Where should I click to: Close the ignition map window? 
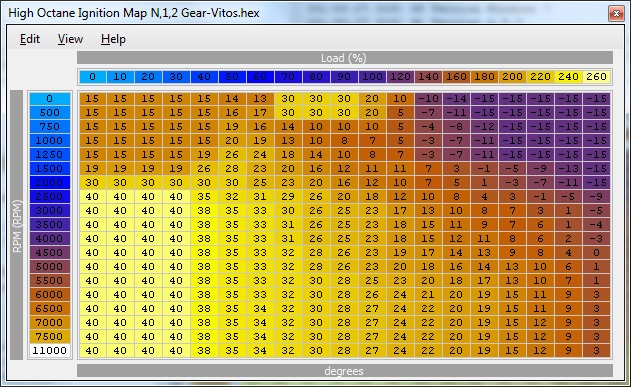pos(616,14)
